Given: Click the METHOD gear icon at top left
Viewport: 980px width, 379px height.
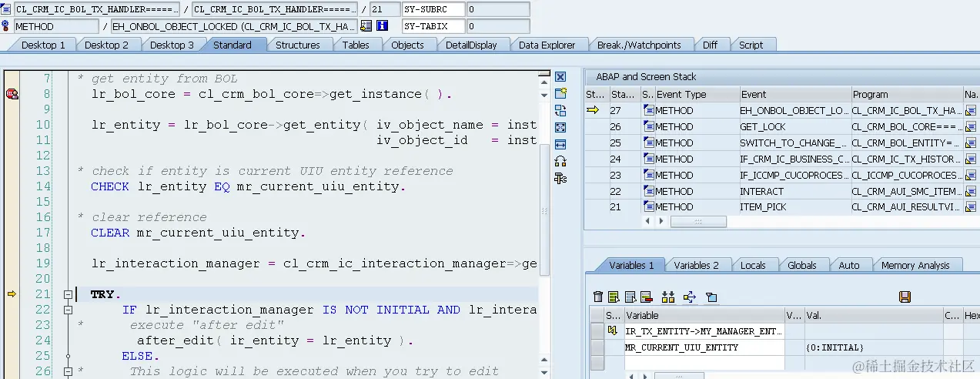Looking at the screenshot, I should click(x=7, y=26).
